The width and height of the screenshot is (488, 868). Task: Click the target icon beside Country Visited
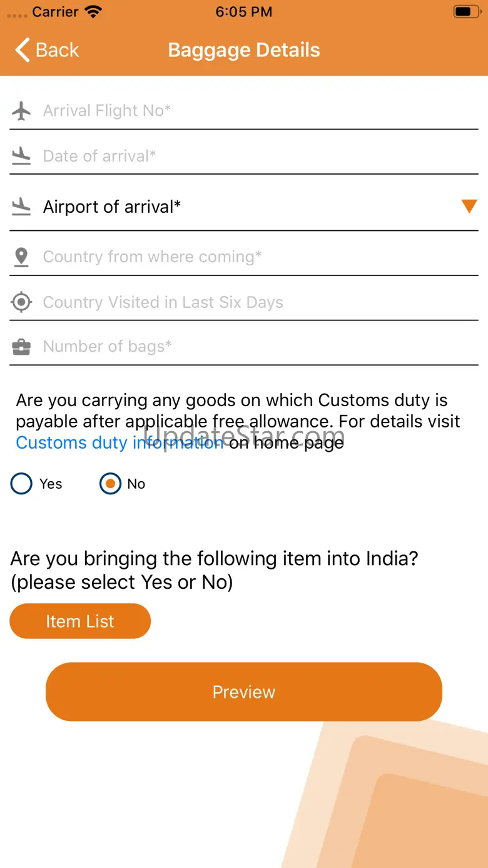21,302
